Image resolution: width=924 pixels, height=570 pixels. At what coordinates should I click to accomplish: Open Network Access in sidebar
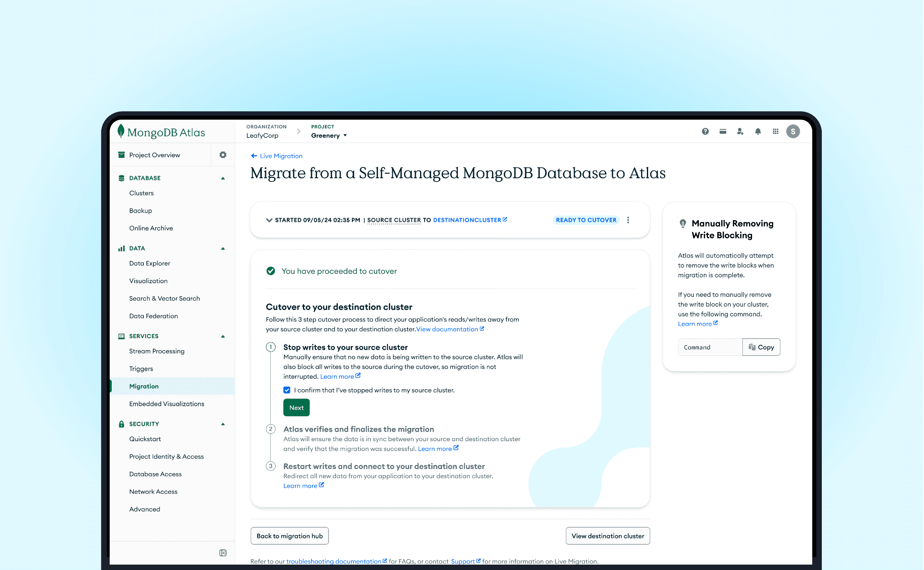[x=153, y=491]
